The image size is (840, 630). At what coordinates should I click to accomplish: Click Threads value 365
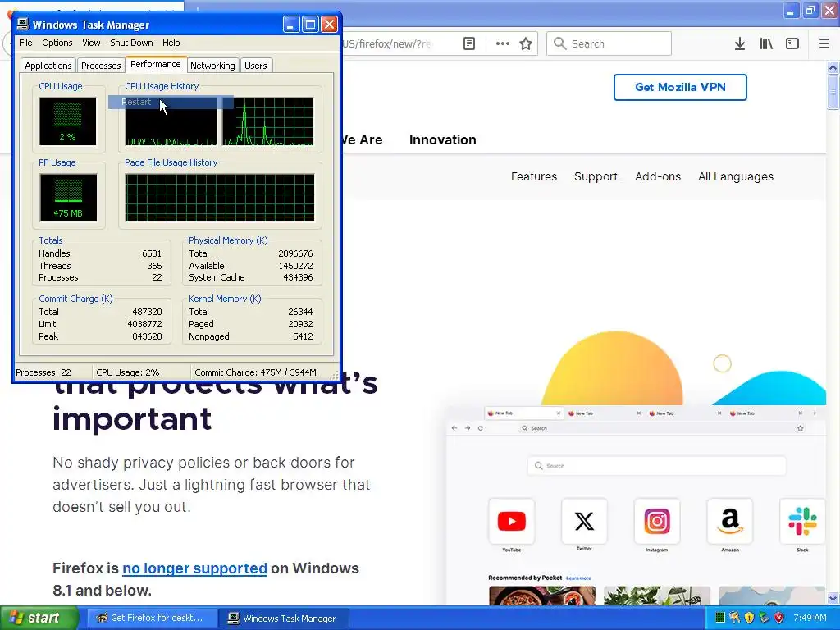coord(154,266)
